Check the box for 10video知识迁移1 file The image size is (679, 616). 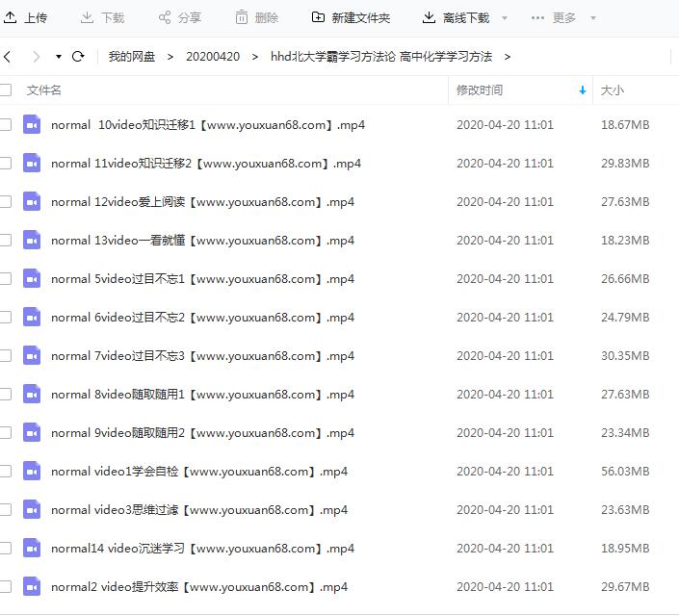pos(5,125)
